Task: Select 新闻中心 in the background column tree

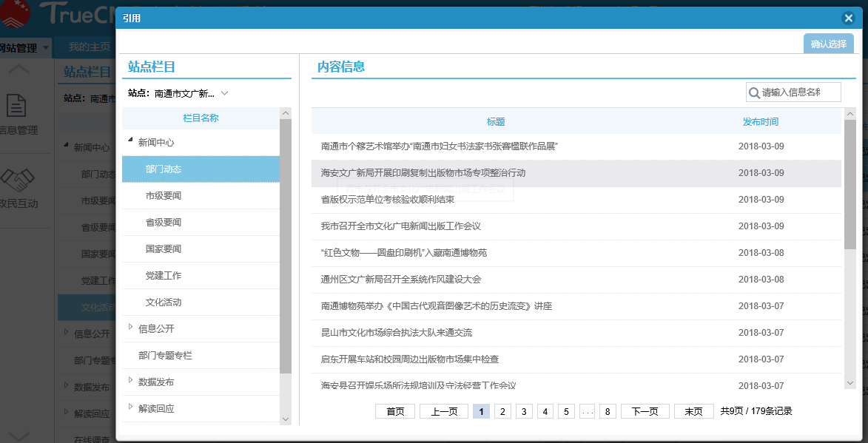Action: (x=92, y=148)
